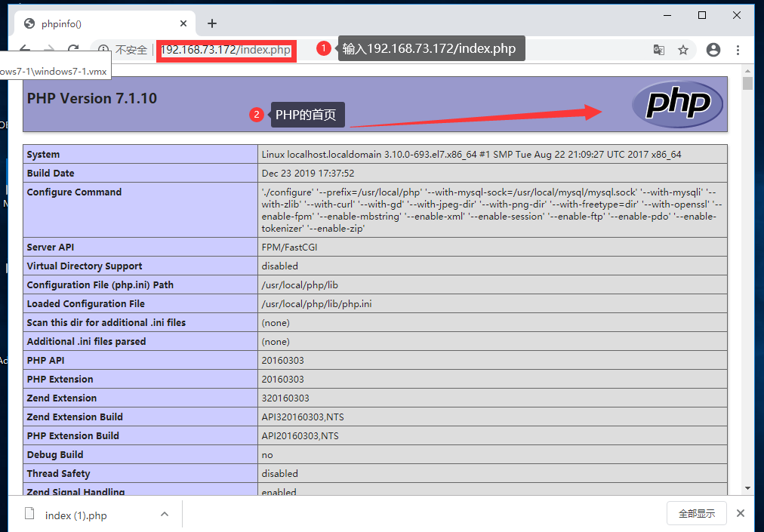Maximize the browser window
This screenshot has width=764, height=532.
click(x=702, y=16)
